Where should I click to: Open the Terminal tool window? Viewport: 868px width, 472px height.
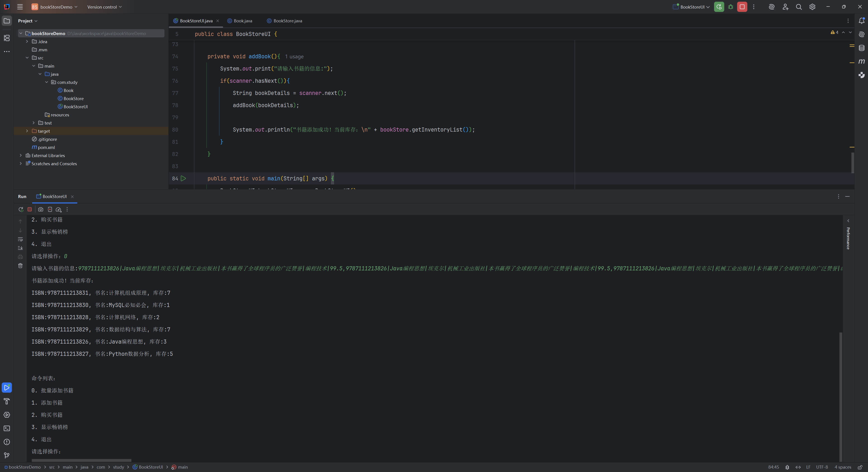7,428
